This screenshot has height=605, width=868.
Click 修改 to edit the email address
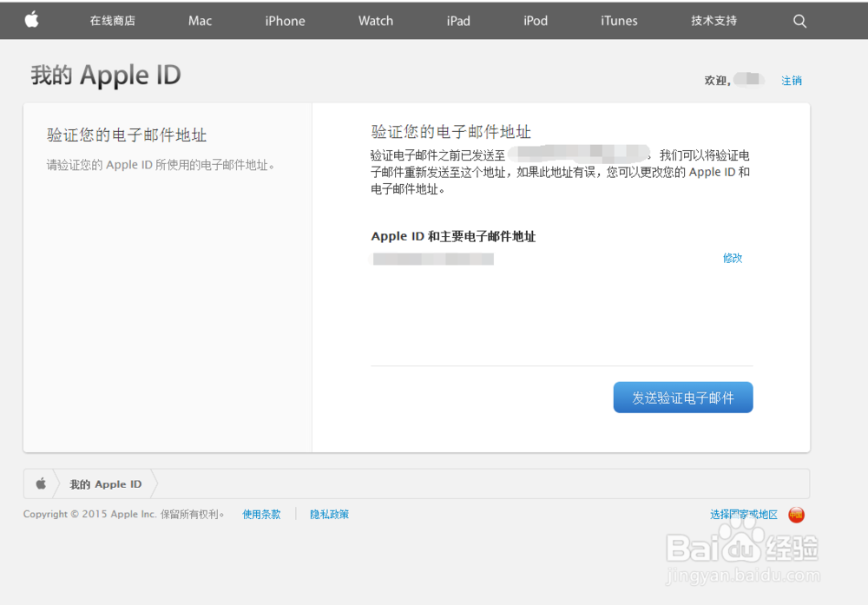click(x=733, y=258)
